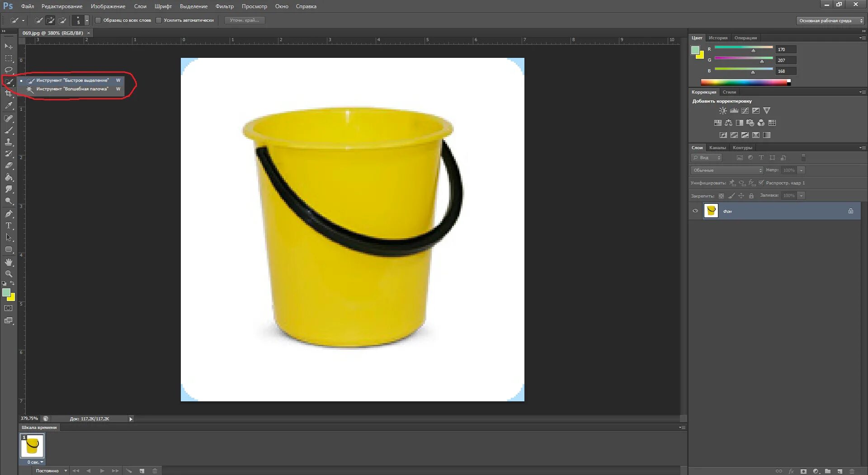Create a new layer in Layers panel
The height and width of the screenshot is (475, 868).
(x=840, y=471)
